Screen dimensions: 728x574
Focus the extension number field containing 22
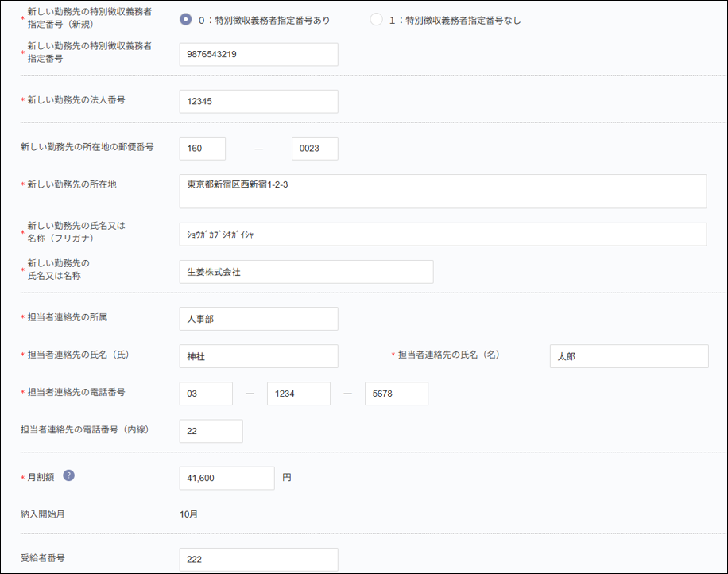210,430
